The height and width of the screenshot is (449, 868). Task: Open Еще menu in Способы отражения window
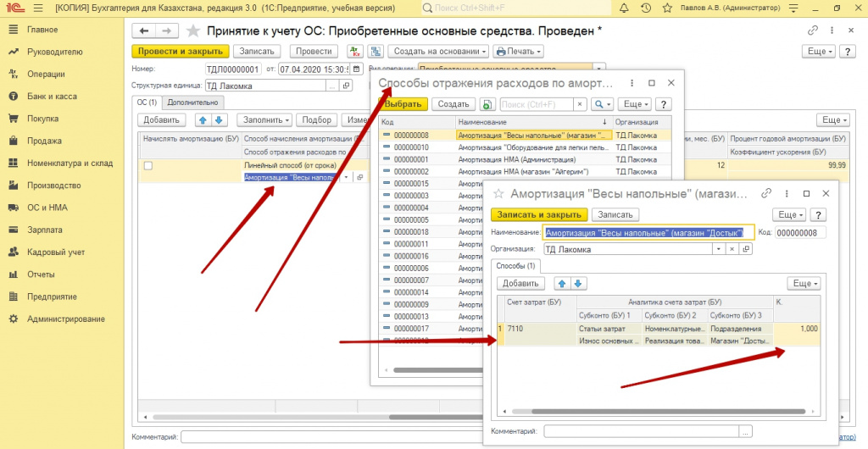coord(634,104)
